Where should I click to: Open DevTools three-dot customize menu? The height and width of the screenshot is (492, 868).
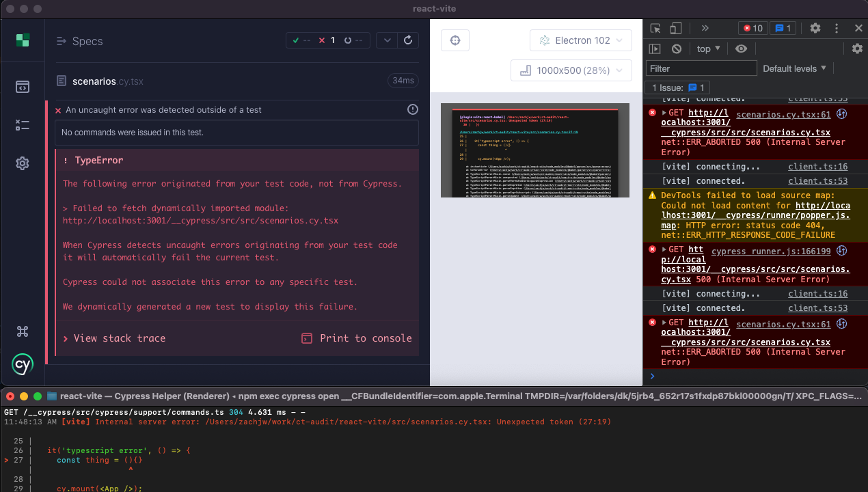pos(837,28)
